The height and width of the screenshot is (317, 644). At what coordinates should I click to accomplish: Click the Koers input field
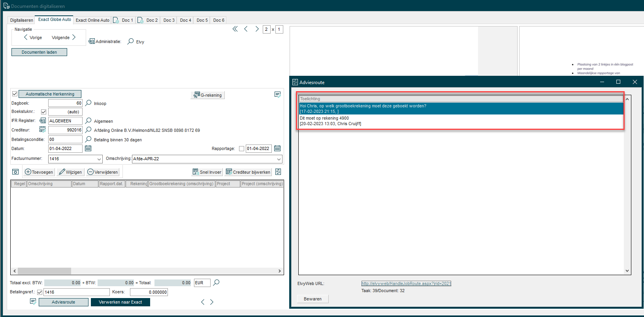[149, 292]
